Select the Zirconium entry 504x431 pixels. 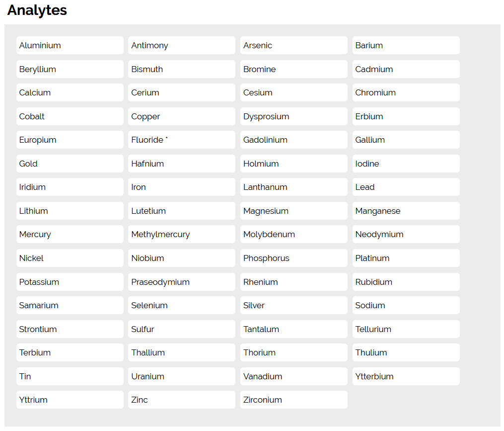(x=294, y=400)
